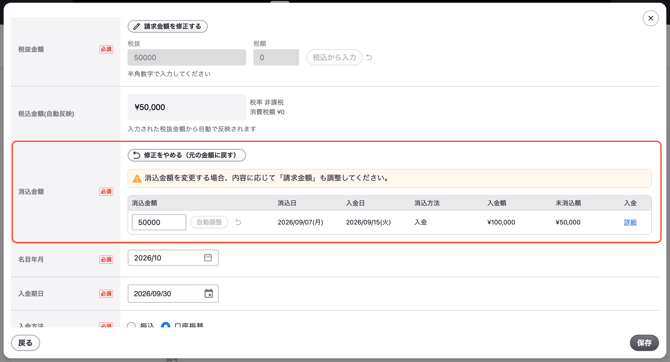Open the calendar picker icon for 入金期日
Viewport: 670px width, 362px height.
209,294
